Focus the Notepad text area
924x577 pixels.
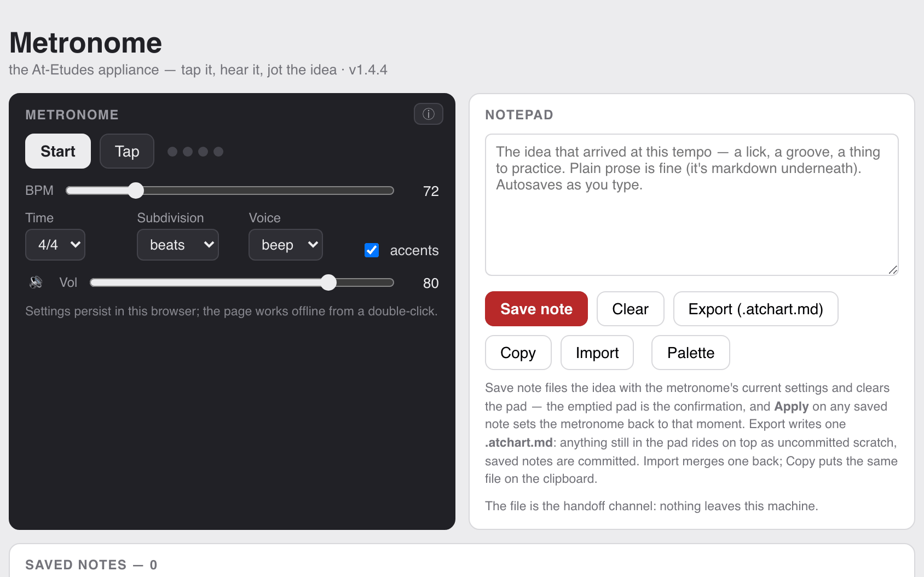coord(692,205)
